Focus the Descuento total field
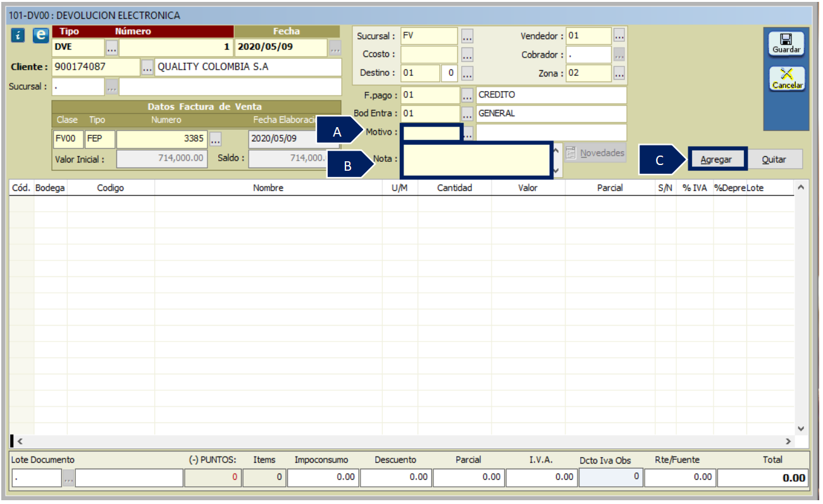Viewport: 823px width, 504px height. pos(396,478)
